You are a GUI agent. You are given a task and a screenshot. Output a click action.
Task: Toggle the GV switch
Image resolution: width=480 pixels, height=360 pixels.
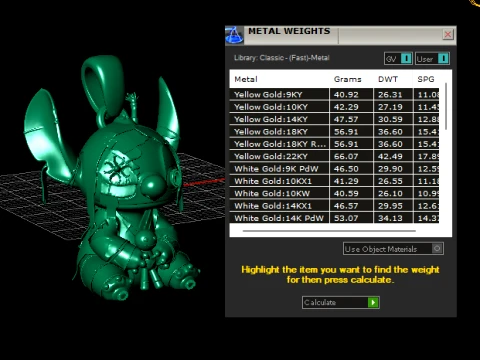point(398,59)
